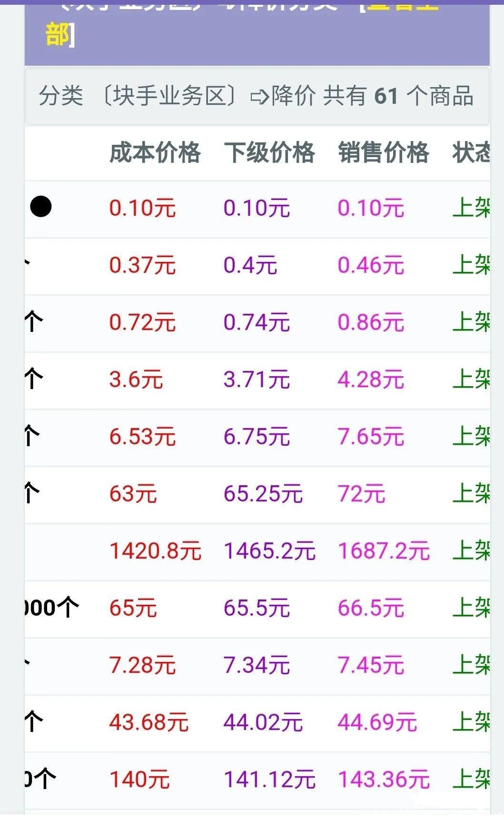Click the 143.36元 sale price
The width and height of the screenshot is (504, 820).
[x=384, y=780]
